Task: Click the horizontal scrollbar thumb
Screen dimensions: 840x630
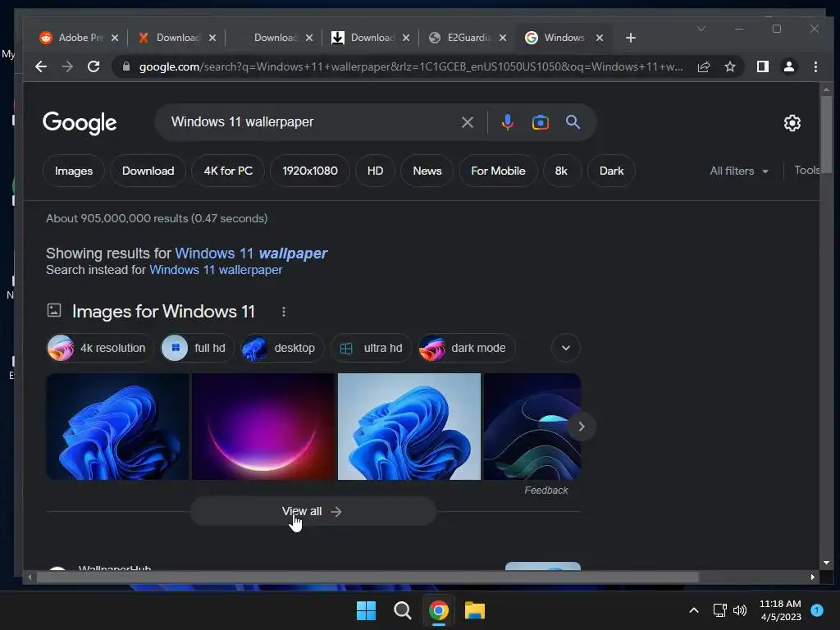Action: [367, 577]
